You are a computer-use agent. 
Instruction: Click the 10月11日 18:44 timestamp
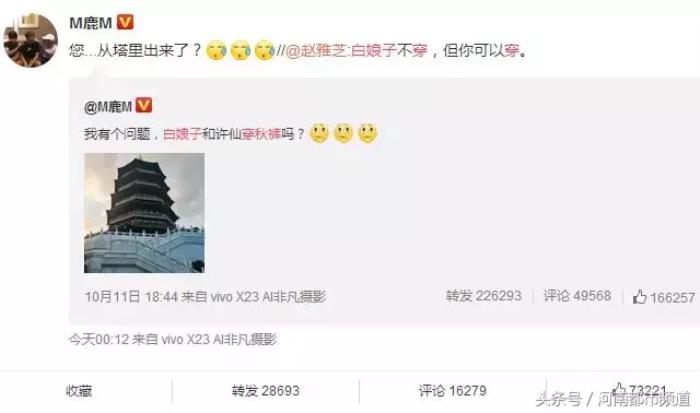pyautogui.click(x=131, y=296)
